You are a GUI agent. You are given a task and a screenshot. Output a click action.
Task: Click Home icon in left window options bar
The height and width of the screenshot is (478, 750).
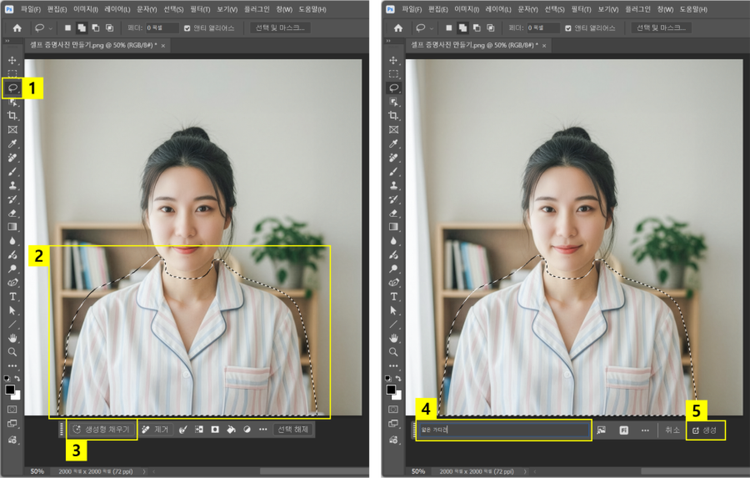17,28
